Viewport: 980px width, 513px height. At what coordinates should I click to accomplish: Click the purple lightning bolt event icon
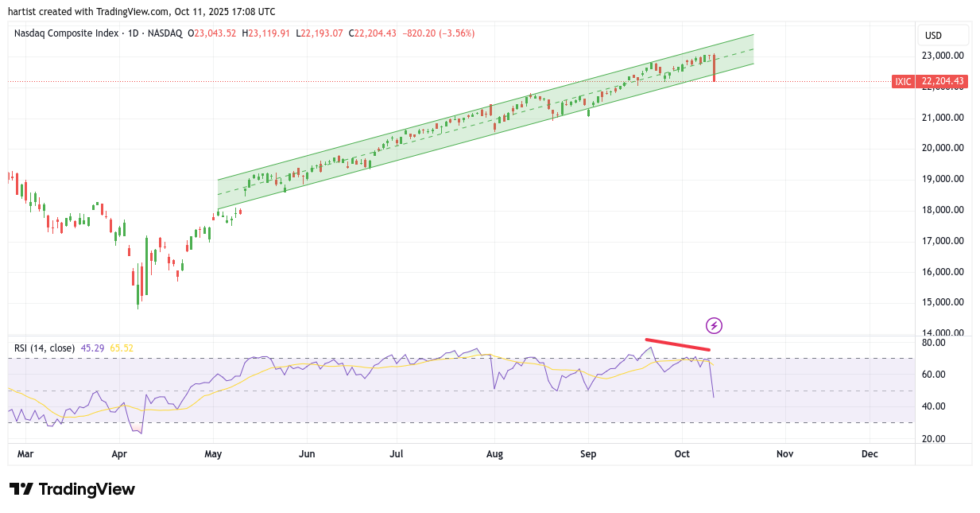pos(714,325)
